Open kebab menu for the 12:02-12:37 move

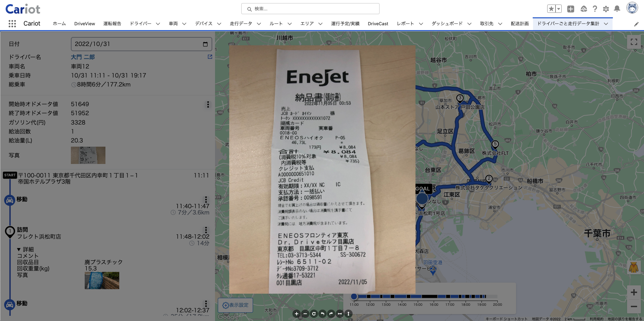point(206,304)
